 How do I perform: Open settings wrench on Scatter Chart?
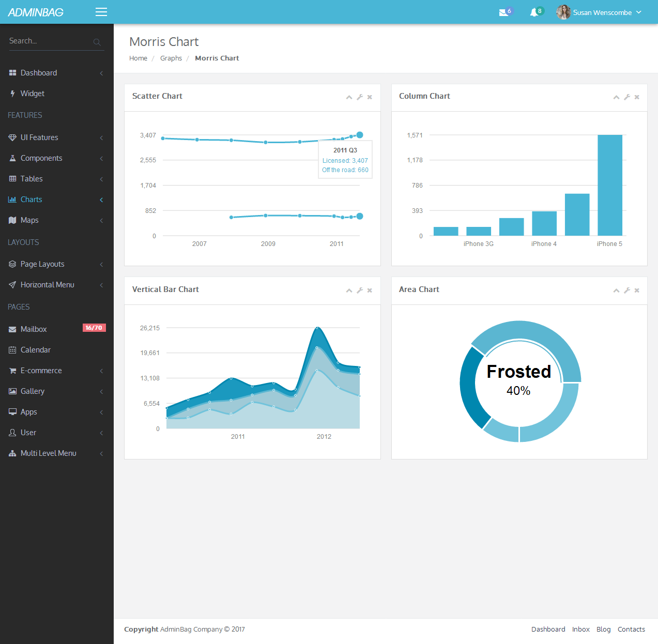click(360, 97)
